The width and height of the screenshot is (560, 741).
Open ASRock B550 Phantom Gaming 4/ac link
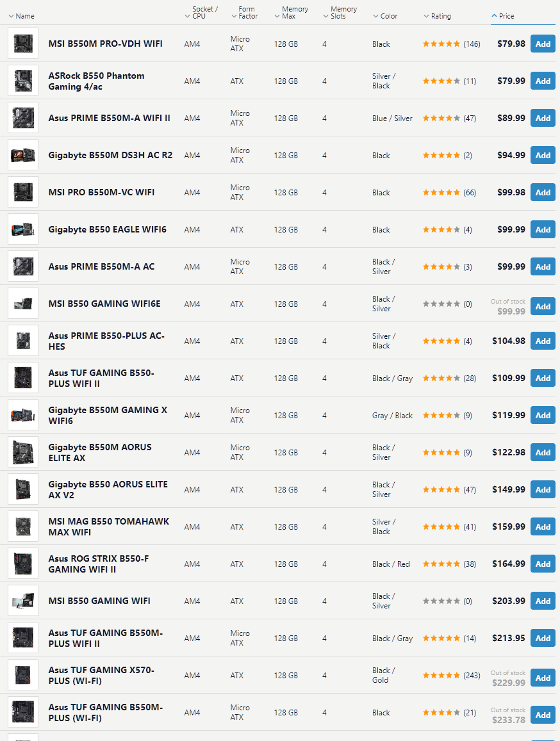(97, 81)
